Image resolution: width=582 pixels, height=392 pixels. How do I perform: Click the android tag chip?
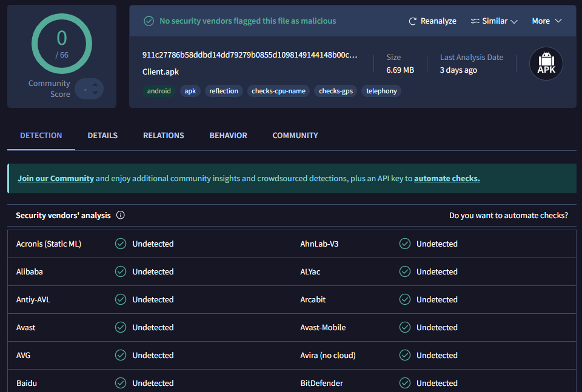[159, 91]
